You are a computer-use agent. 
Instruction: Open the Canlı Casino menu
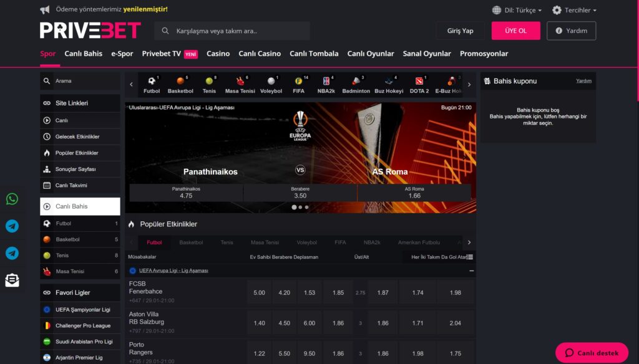pos(260,54)
